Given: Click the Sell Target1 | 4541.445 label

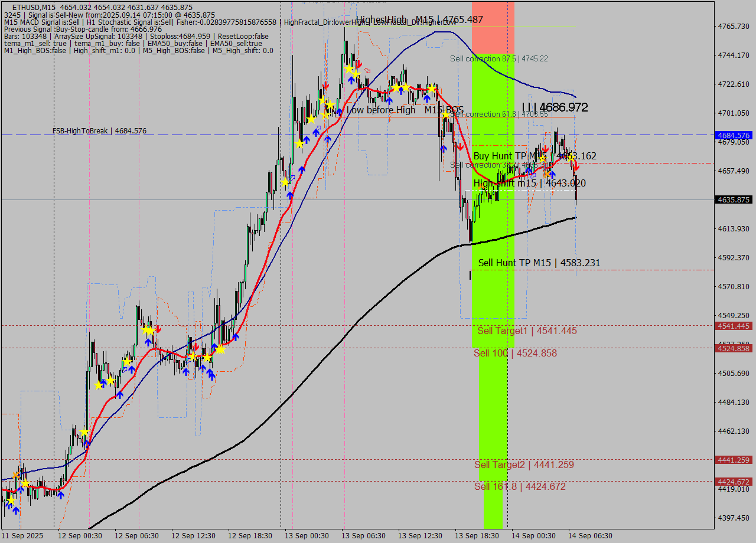Looking at the screenshot, I should tap(526, 331).
